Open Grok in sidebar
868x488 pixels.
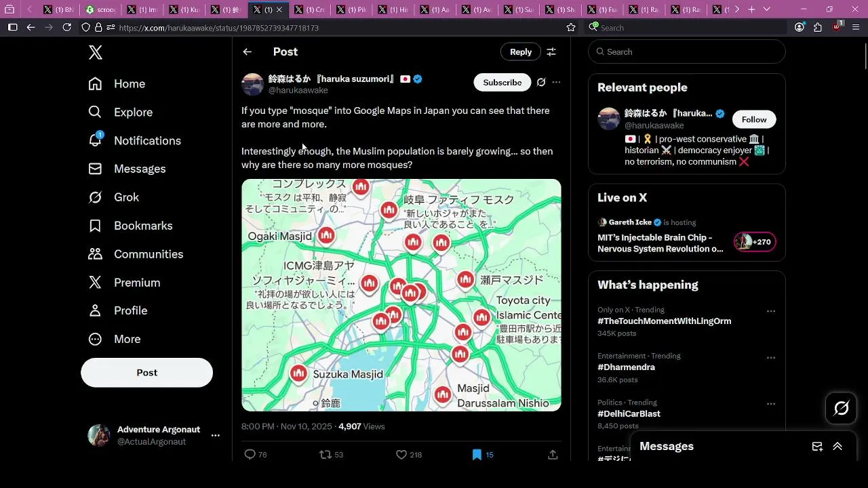[113, 197]
